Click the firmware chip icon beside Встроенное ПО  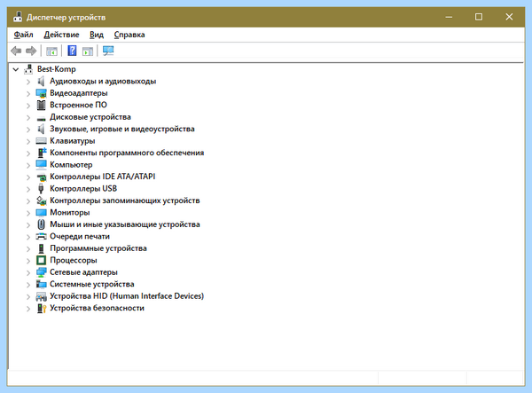click(41, 105)
